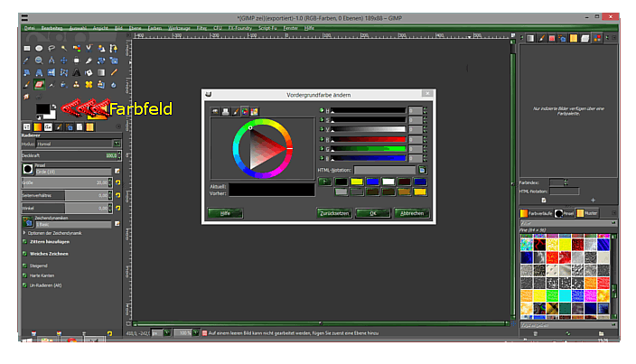Open the Farben menu
Screen dimensions: 636x364
click(x=154, y=28)
